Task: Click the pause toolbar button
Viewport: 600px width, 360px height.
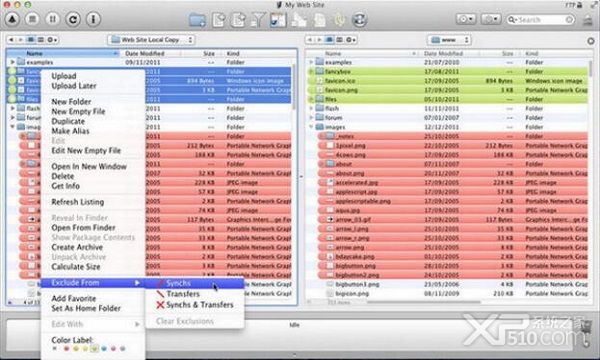Action: tap(53, 19)
